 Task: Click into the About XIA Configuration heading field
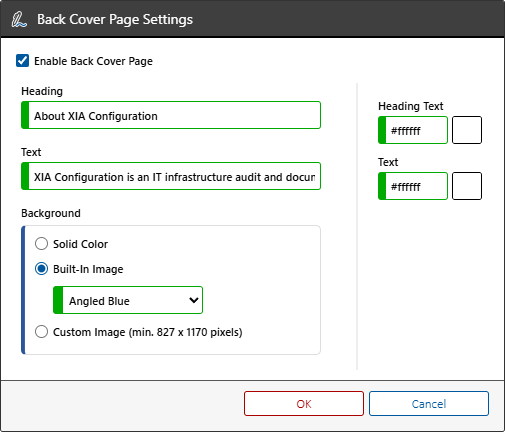click(x=171, y=115)
